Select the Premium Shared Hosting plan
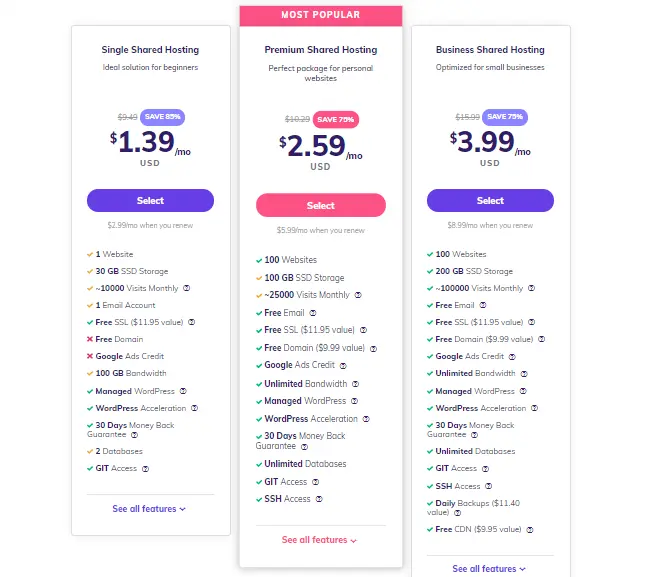This screenshot has height=577, width=653. 321,205
